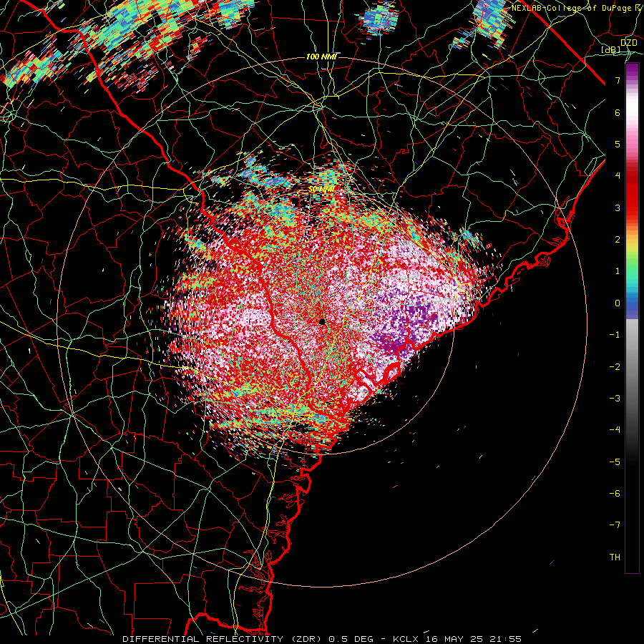644x644 pixels.
Task: Click the 6 label on the color scale
Action: (618, 112)
